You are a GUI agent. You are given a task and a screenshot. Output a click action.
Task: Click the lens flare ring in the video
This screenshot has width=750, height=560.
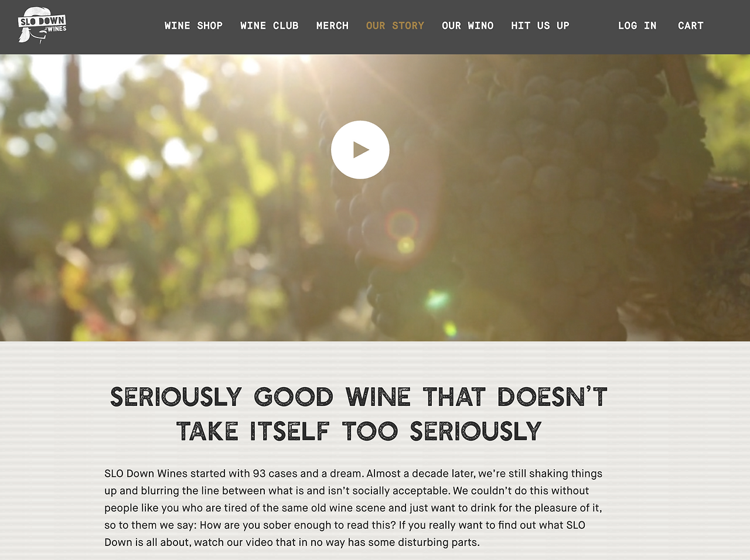pyautogui.click(x=403, y=224)
